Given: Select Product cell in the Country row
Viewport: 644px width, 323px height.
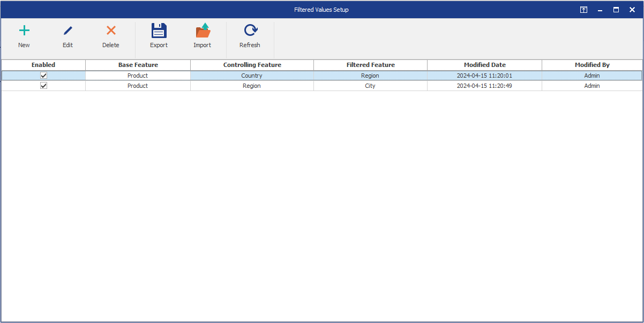Looking at the screenshot, I should [138, 76].
